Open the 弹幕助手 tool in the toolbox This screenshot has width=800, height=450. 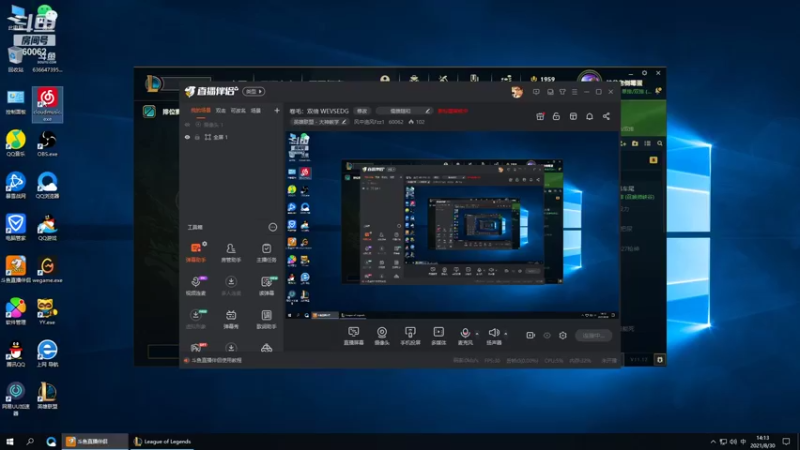point(196,253)
